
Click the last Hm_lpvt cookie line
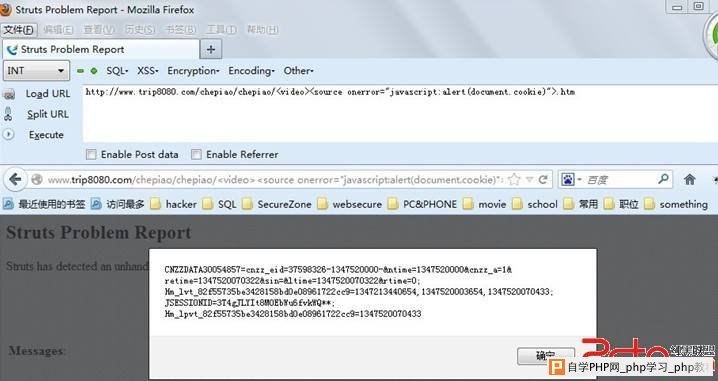(293, 314)
